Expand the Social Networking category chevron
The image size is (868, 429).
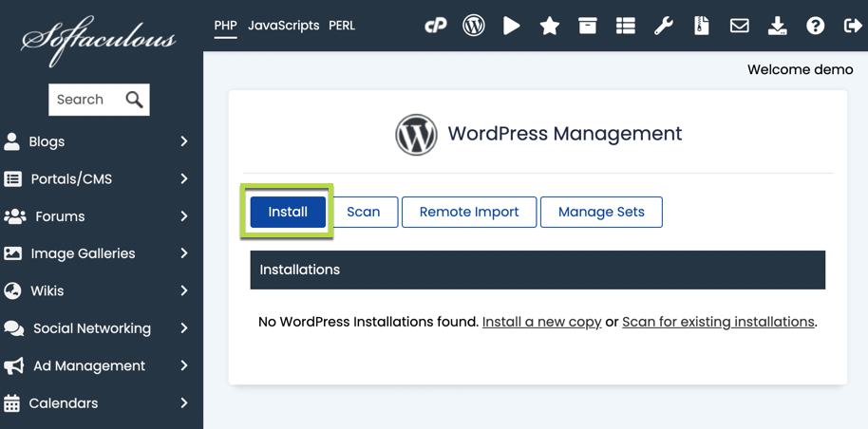coord(184,328)
